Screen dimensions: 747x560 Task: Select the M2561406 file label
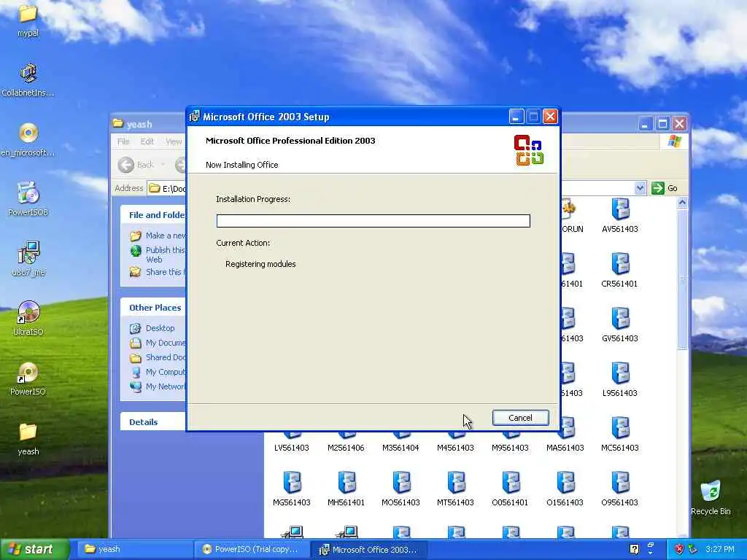[346, 448]
